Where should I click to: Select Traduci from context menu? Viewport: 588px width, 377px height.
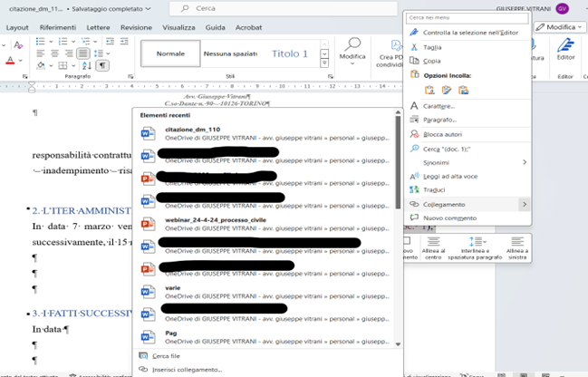[x=468, y=189]
